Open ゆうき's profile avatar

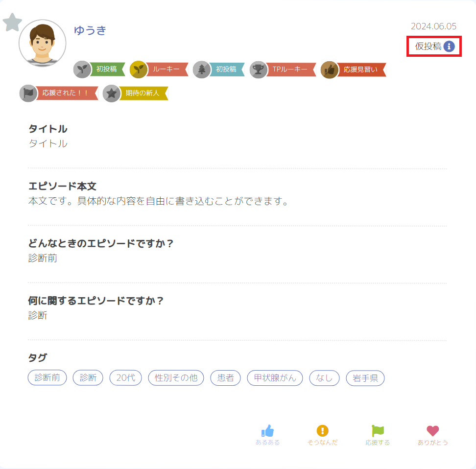43,43
